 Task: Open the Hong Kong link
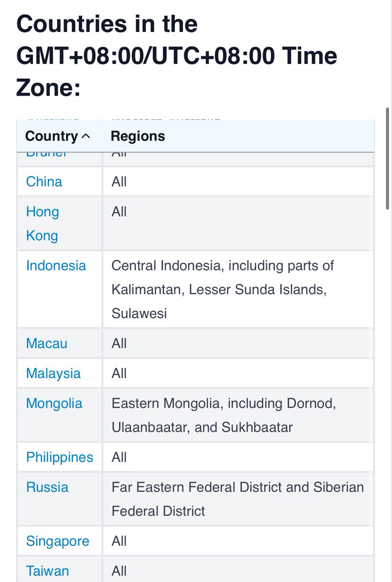coord(43,224)
